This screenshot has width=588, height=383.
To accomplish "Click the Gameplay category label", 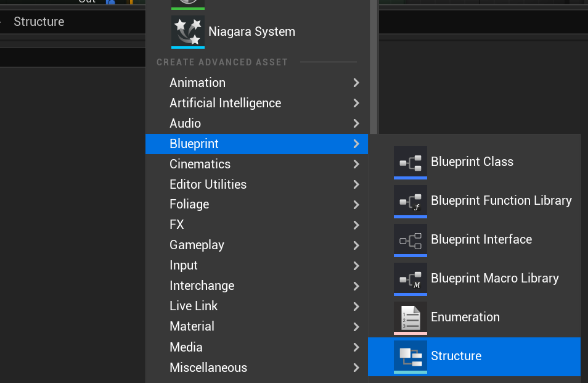I will click(197, 245).
